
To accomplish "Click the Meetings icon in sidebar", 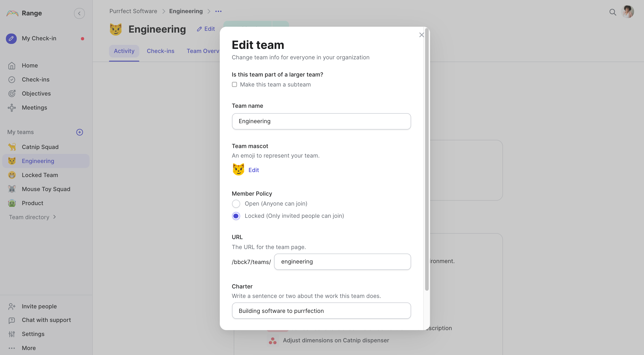I will pos(12,108).
